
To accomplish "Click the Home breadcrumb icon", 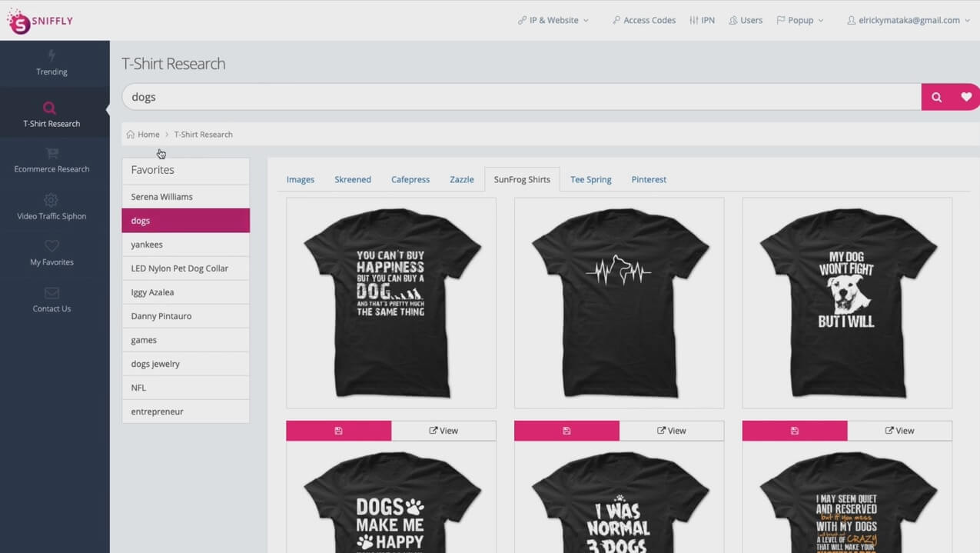I will tap(131, 135).
